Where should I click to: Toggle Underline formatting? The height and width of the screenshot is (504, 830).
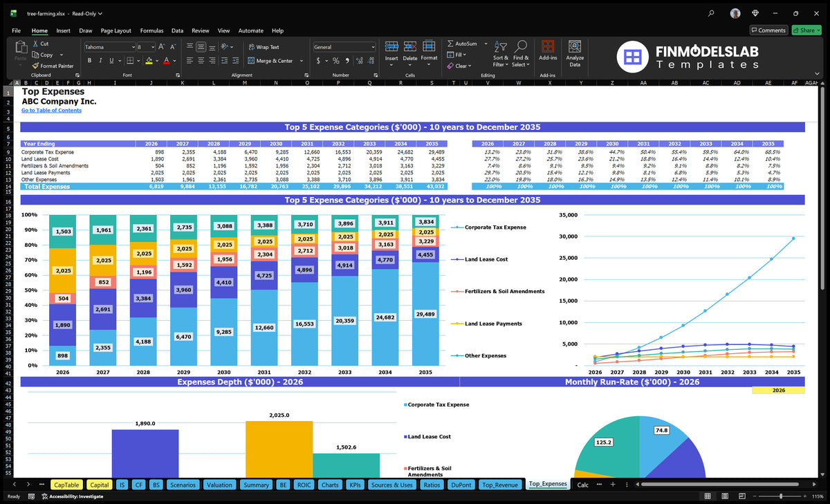(x=111, y=61)
